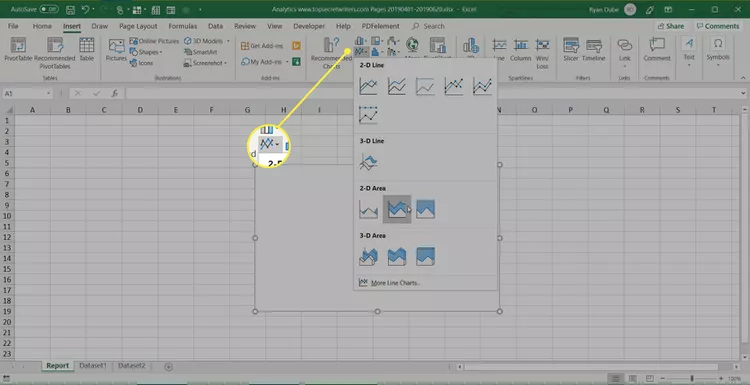Insert the basic 2-D Area chart
The image size is (750, 385).
point(368,209)
